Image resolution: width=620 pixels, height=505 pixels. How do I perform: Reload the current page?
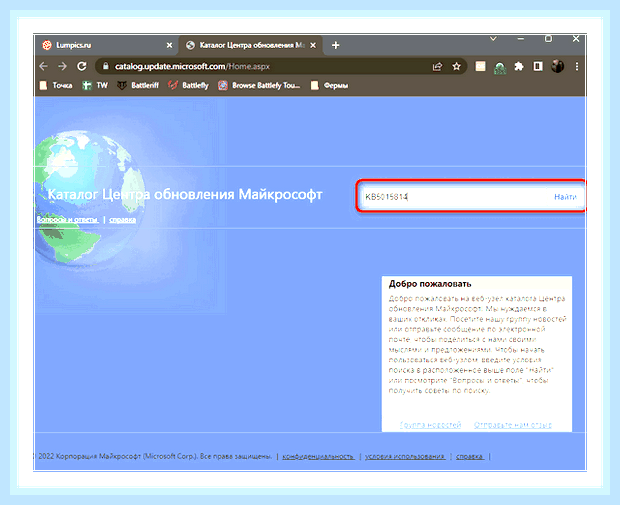[82, 66]
